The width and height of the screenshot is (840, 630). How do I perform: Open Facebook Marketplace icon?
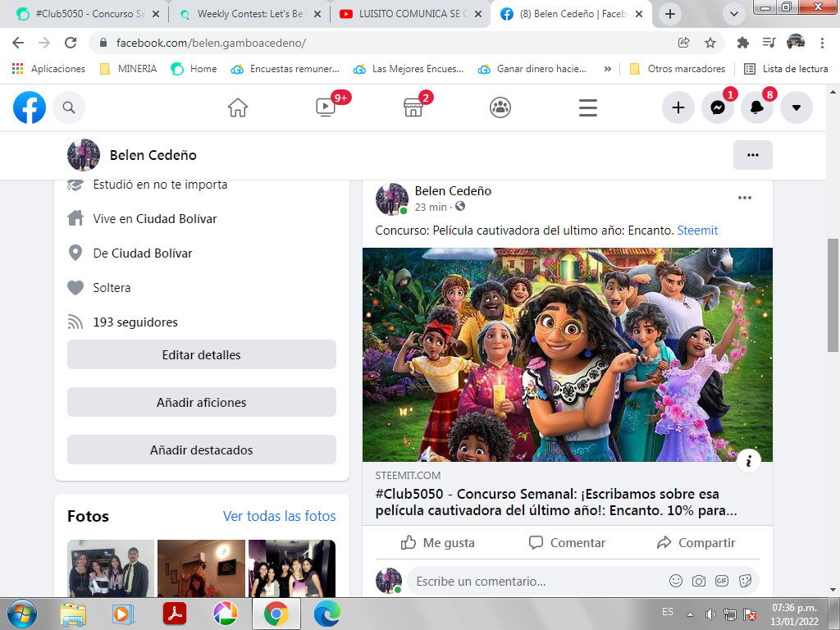click(x=413, y=107)
